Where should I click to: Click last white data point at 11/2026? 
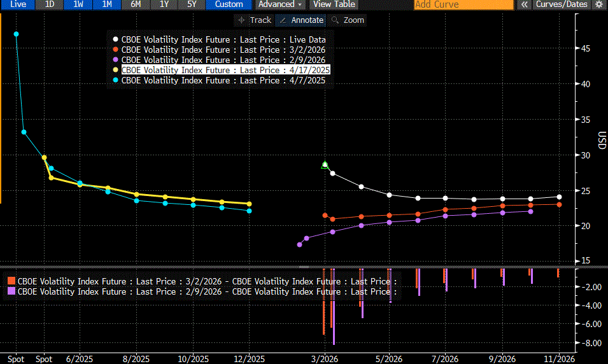click(559, 197)
